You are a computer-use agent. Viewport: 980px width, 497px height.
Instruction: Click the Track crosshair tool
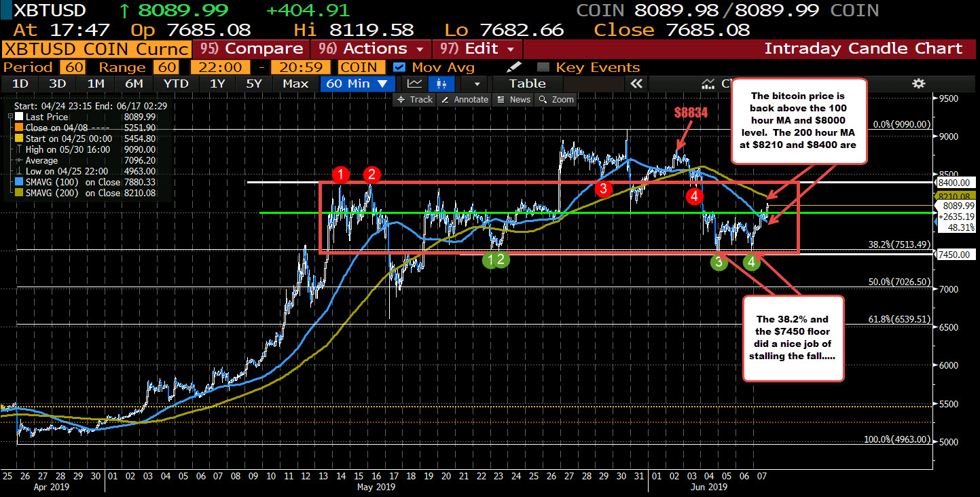point(414,99)
